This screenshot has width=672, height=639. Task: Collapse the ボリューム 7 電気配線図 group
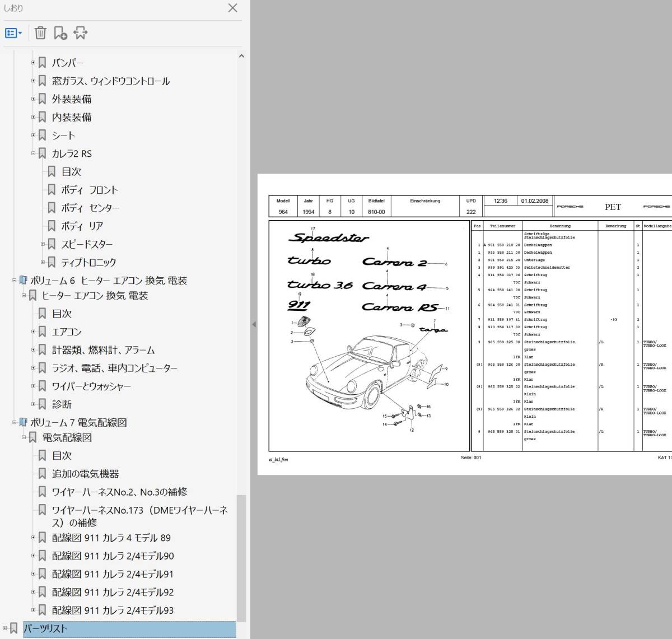coord(15,422)
